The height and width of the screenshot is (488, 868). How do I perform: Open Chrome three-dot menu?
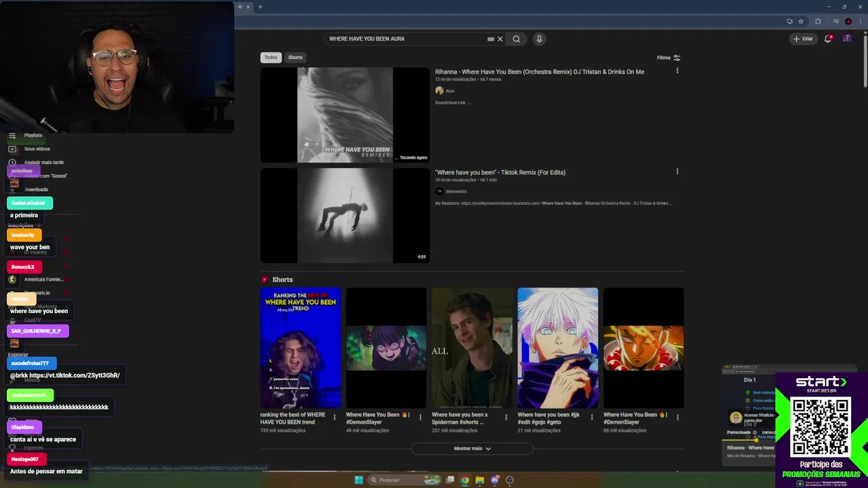pos(861,21)
